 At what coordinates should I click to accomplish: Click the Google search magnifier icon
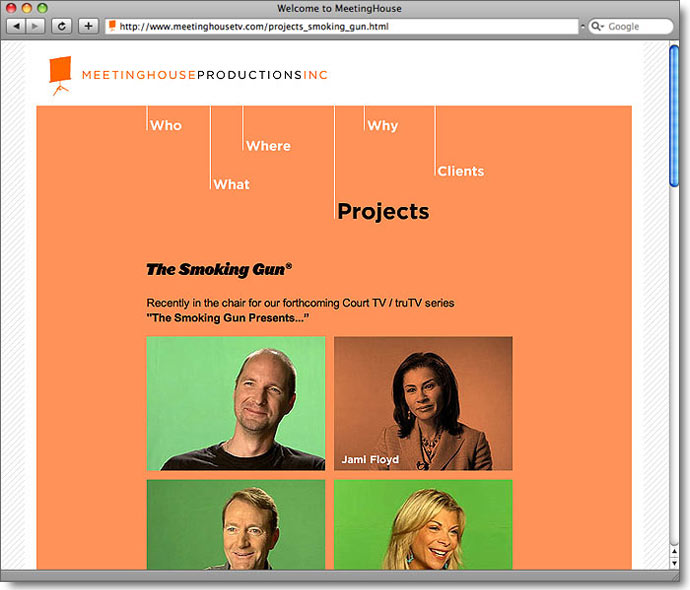coord(597,26)
